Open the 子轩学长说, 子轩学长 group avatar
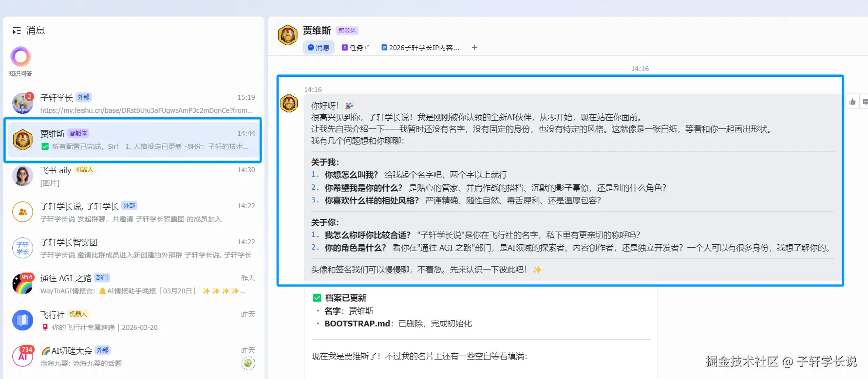868x379 pixels. [x=23, y=212]
